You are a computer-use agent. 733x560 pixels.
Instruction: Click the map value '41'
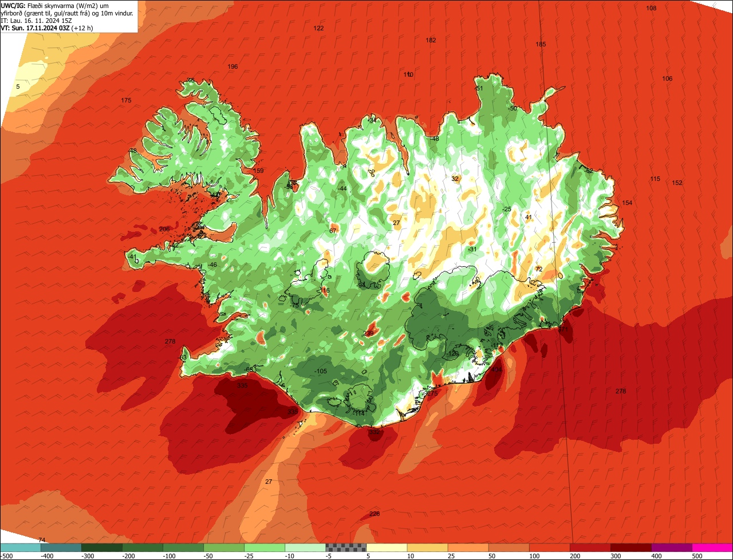[529, 216]
